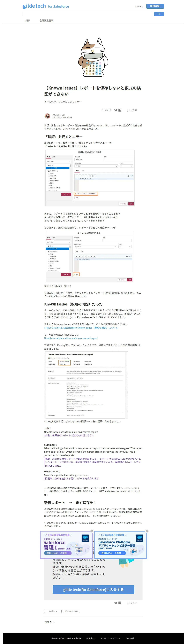The image size is (187, 644).
Task: Click subtitle すぐに保存するようにしましょう～
Action: pyautogui.click(x=63, y=102)
